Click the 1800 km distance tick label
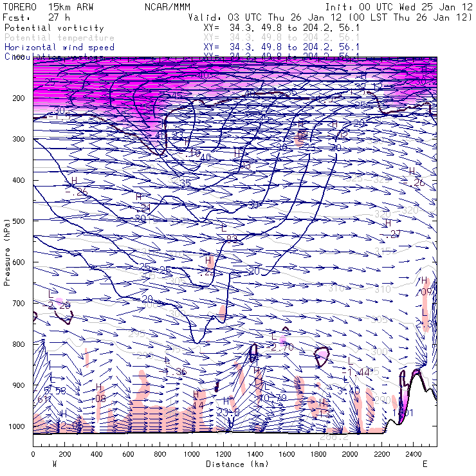Screen dimensions: 476x476 pyautogui.click(x=318, y=454)
